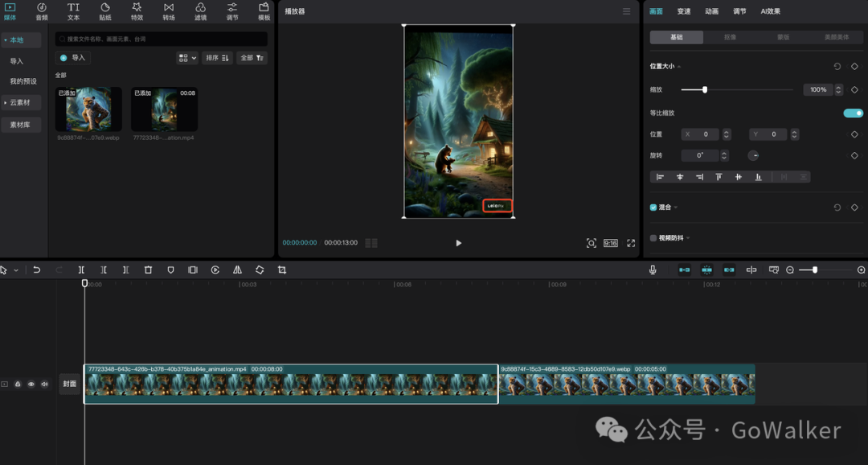Screen dimensions: 868x465
Task: Click the delete (trash) icon in timeline toolbar
Action: pyautogui.click(x=148, y=270)
